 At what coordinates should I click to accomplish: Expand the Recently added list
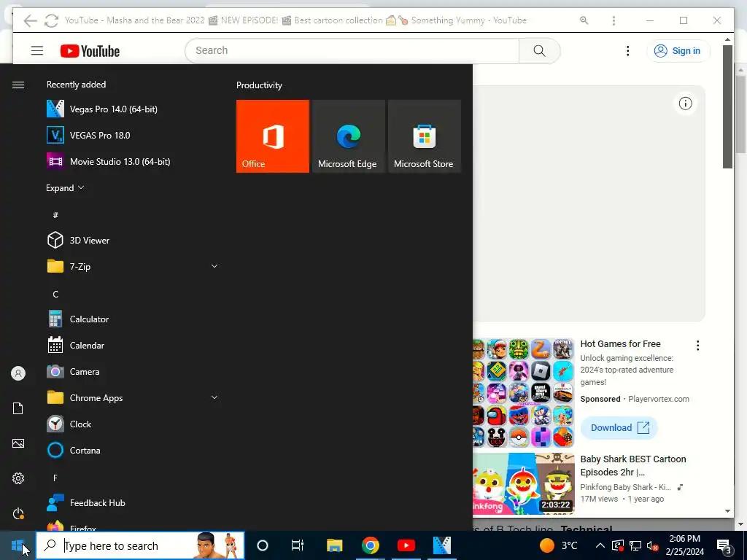(x=65, y=187)
